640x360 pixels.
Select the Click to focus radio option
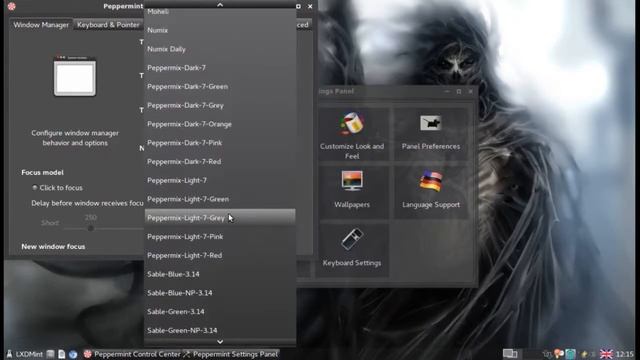click(35, 188)
